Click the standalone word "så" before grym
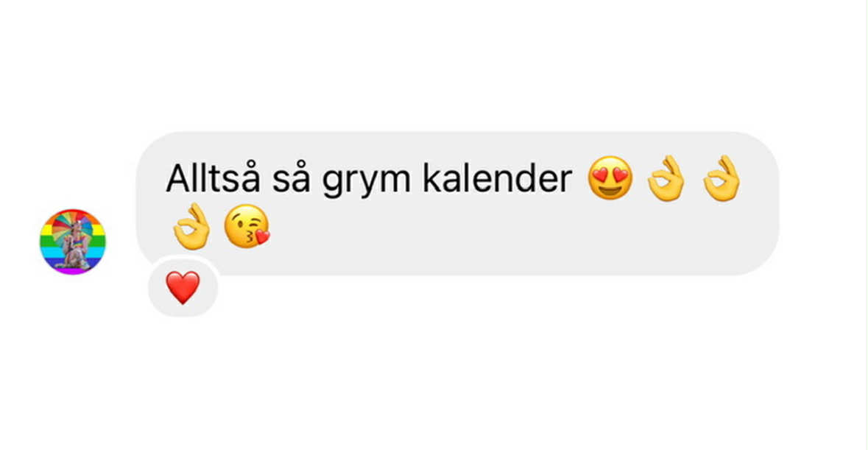The width and height of the screenshot is (868, 450). pos(292,178)
